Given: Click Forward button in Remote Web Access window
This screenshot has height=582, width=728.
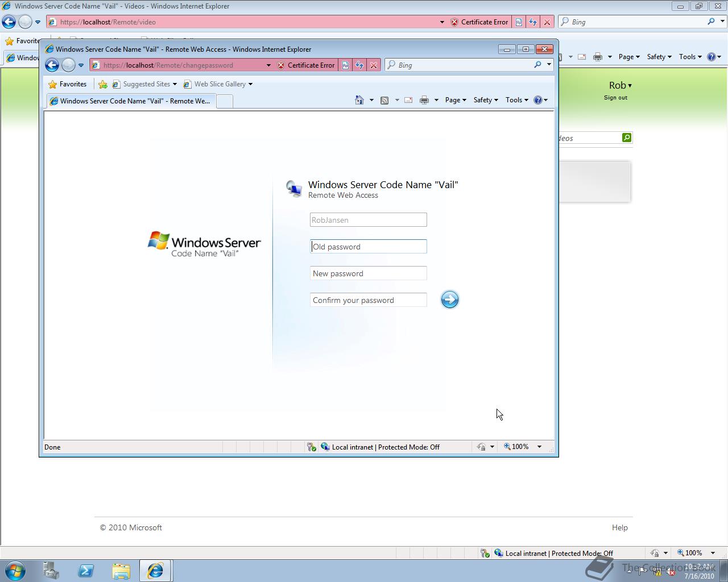Looking at the screenshot, I should click(x=68, y=65).
